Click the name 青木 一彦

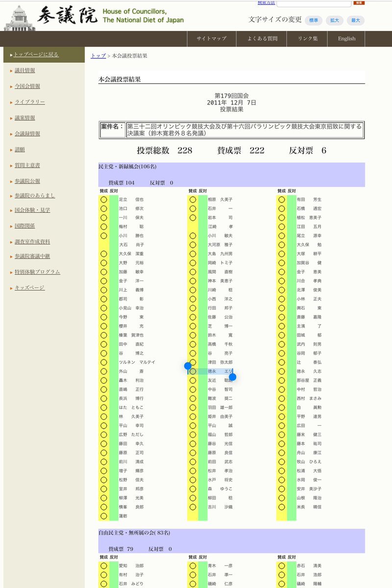(220, 566)
